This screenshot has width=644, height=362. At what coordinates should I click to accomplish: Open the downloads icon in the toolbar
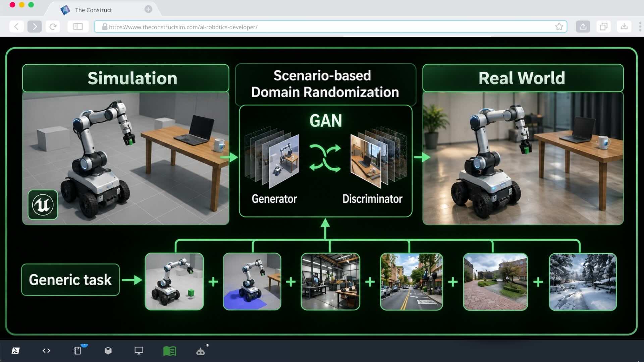[624, 26]
